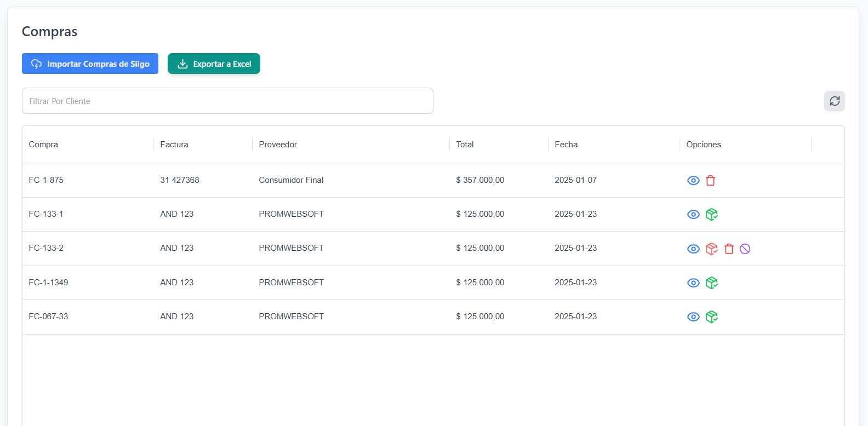The height and width of the screenshot is (426, 868).
Task: View purchase FC-133-1 eye icon
Action: click(693, 215)
